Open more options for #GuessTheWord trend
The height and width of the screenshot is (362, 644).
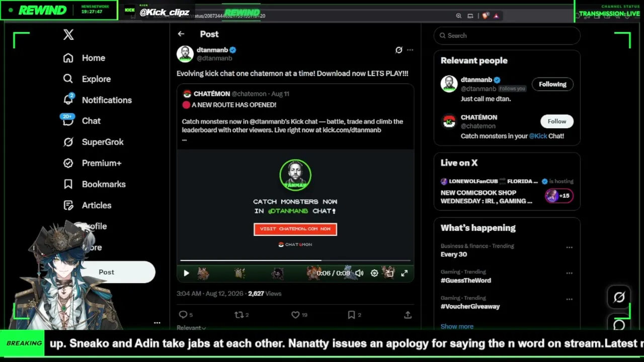click(x=569, y=273)
